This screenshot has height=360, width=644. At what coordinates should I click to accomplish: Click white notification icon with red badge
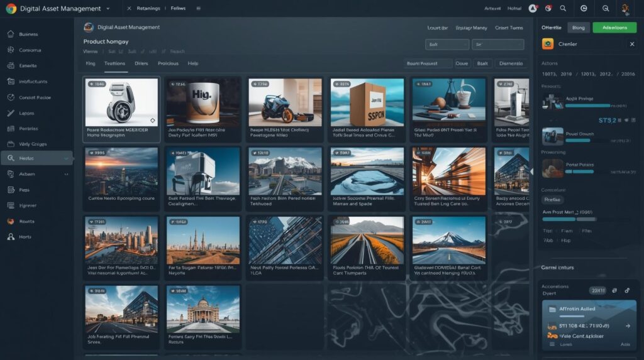pos(533,8)
